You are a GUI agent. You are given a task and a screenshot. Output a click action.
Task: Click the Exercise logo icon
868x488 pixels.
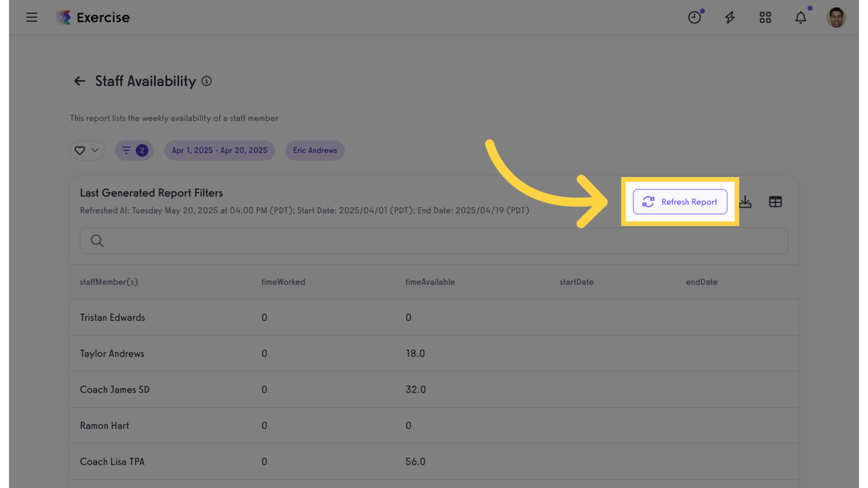pos(64,18)
